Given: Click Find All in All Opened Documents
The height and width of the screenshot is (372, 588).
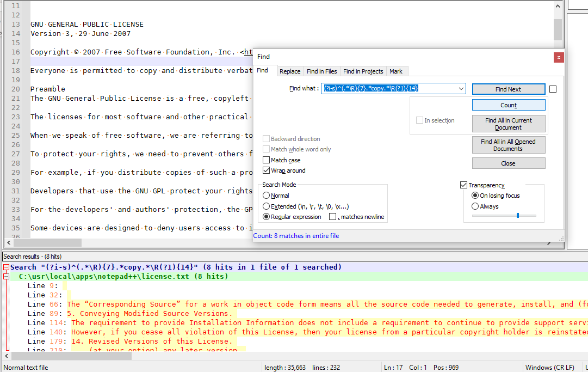Looking at the screenshot, I should click(509, 145).
